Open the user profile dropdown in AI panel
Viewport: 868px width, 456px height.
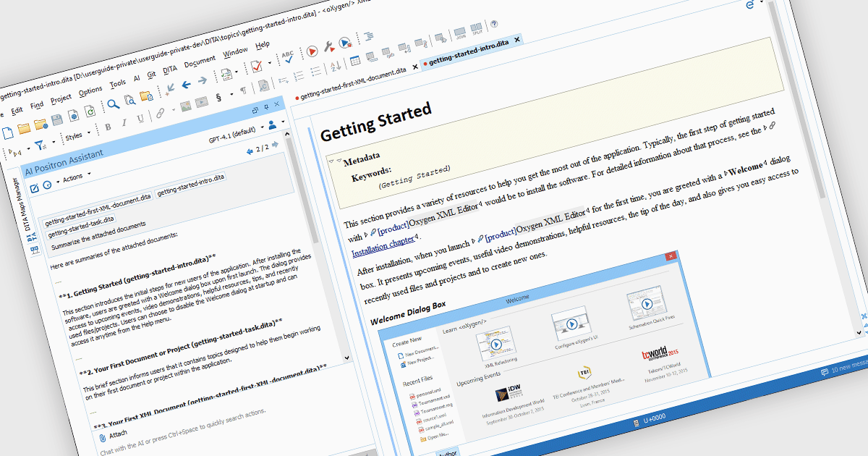275,123
